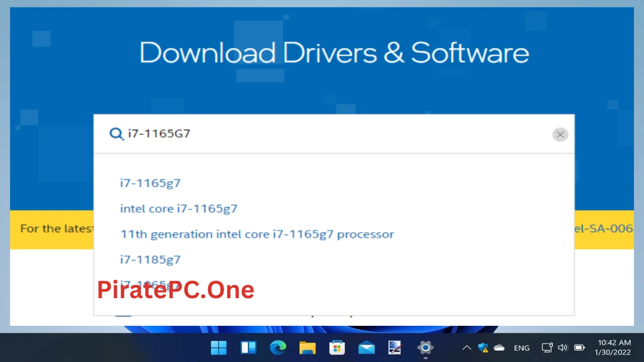Image resolution: width=644 pixels, height=362 pixels.
Task: Open the clock showing 10:42 AM
Action: pyautogui.click(x=613, y=347)
